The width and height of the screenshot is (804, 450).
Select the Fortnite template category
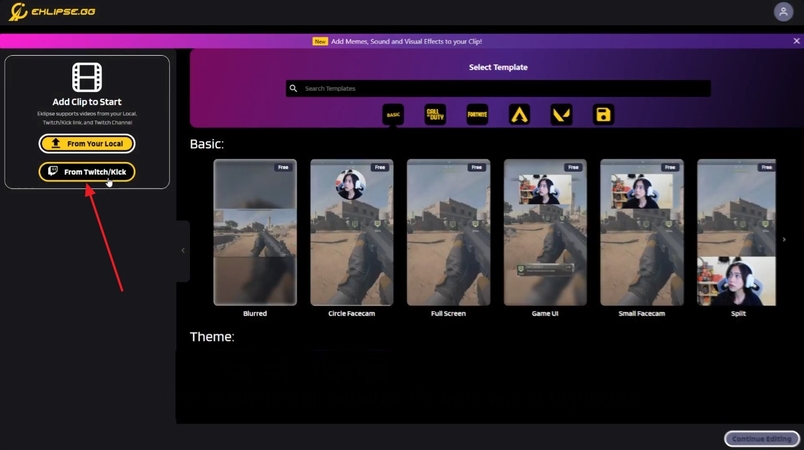pos(477,114)
